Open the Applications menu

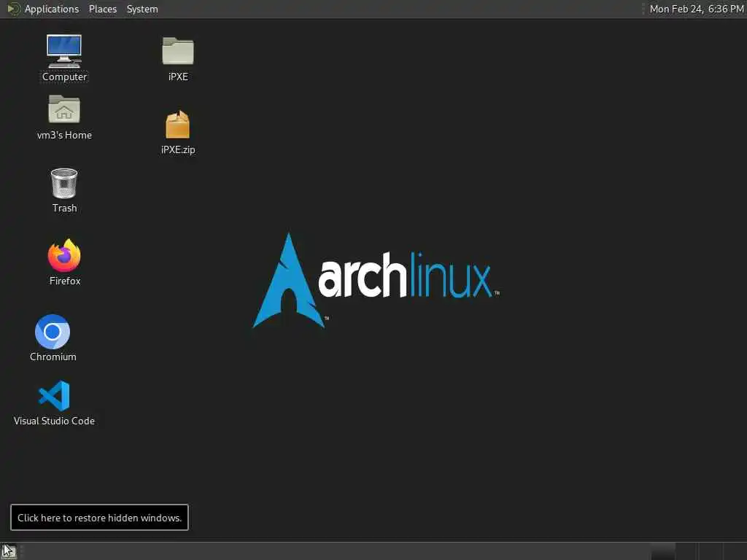click(52, 9)
